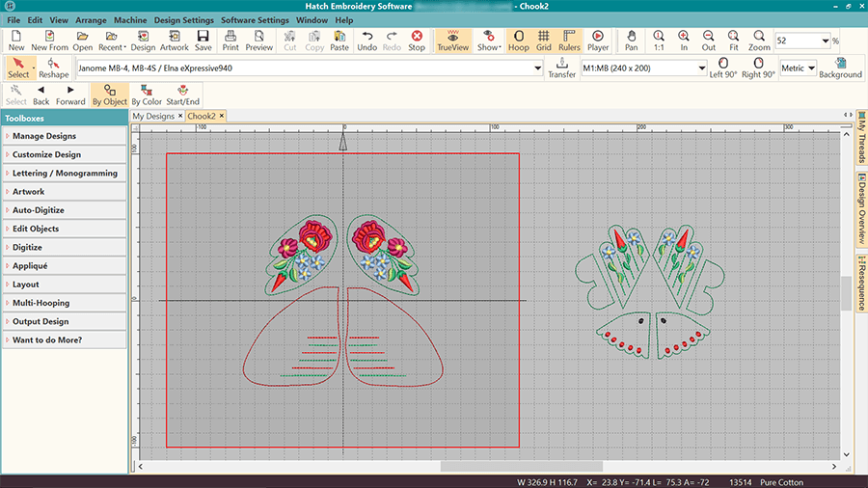Viewport: 868px width, 488px height.
Task: Launch the stitch Player
Action: (598, 40)
